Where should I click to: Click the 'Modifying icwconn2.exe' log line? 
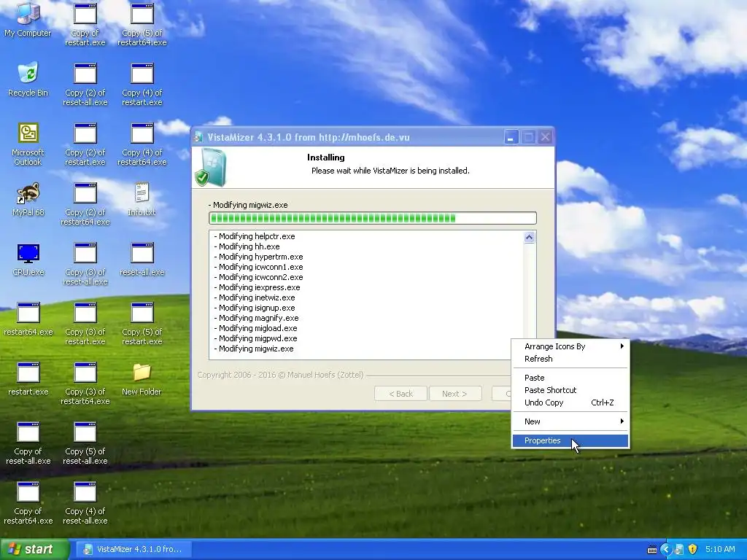(x=258, y=277)
